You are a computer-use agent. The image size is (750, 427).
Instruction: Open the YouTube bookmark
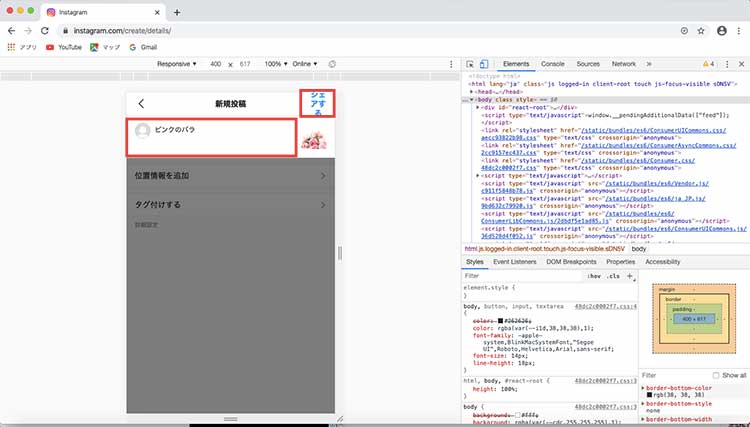click(x=64, y=47)
